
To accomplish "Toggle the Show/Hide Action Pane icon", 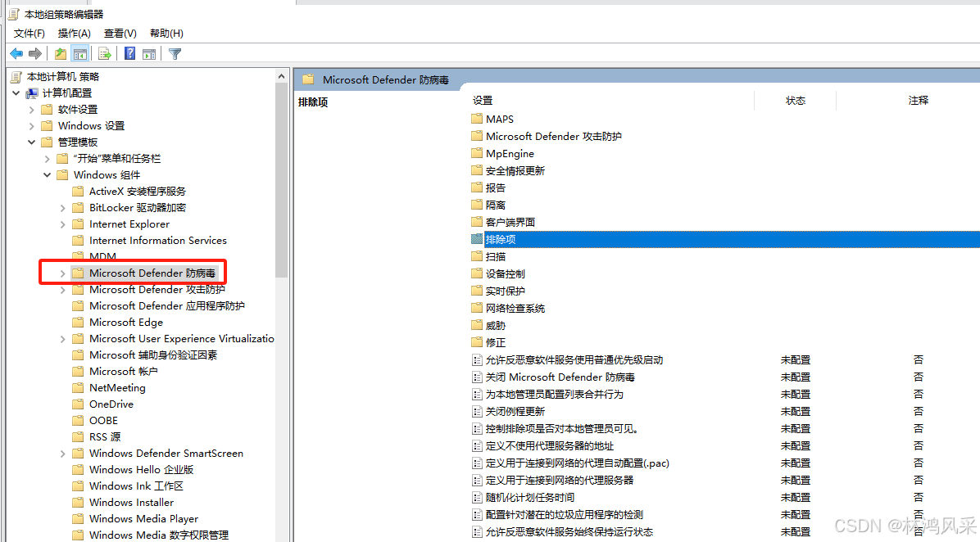I will pos(149,54).
